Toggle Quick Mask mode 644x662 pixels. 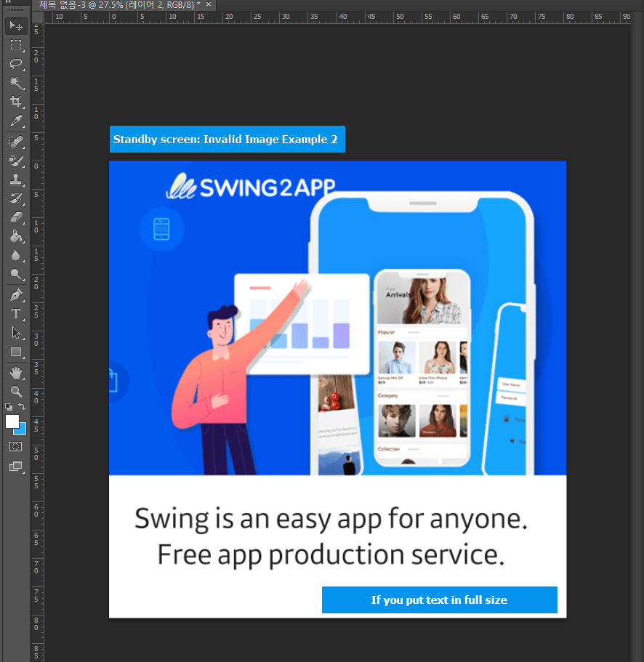[16, 446]
